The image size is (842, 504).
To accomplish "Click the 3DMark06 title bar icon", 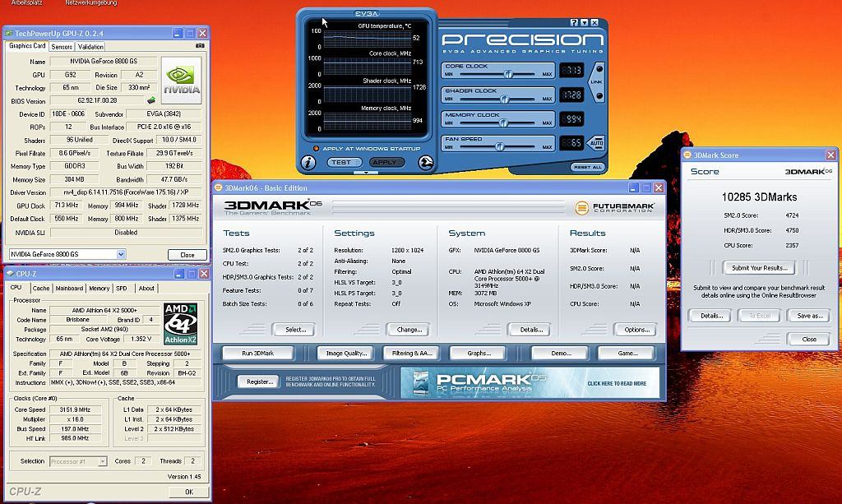I will point(219,187).
